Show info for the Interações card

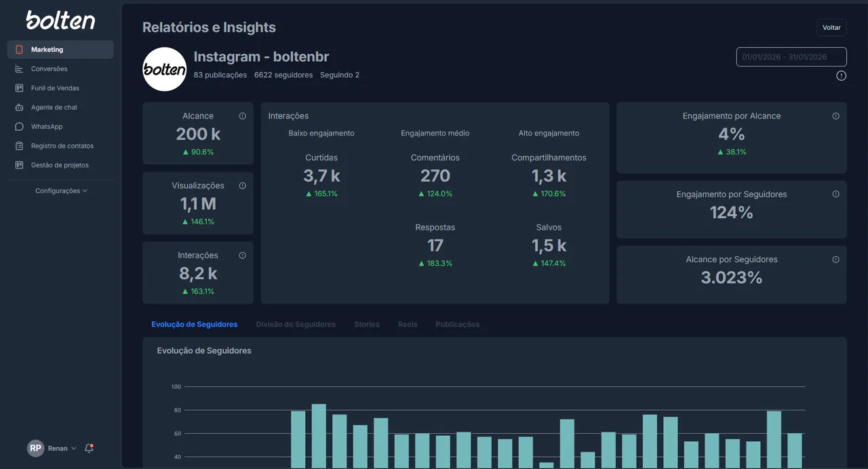243,256
